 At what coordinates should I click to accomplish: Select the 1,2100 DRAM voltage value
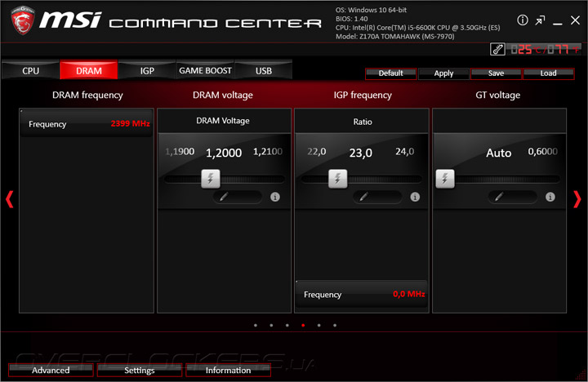[x=268, y=152]
